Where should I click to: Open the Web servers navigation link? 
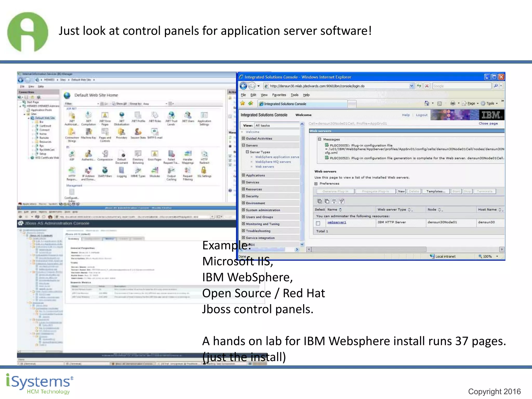(264, 167)
